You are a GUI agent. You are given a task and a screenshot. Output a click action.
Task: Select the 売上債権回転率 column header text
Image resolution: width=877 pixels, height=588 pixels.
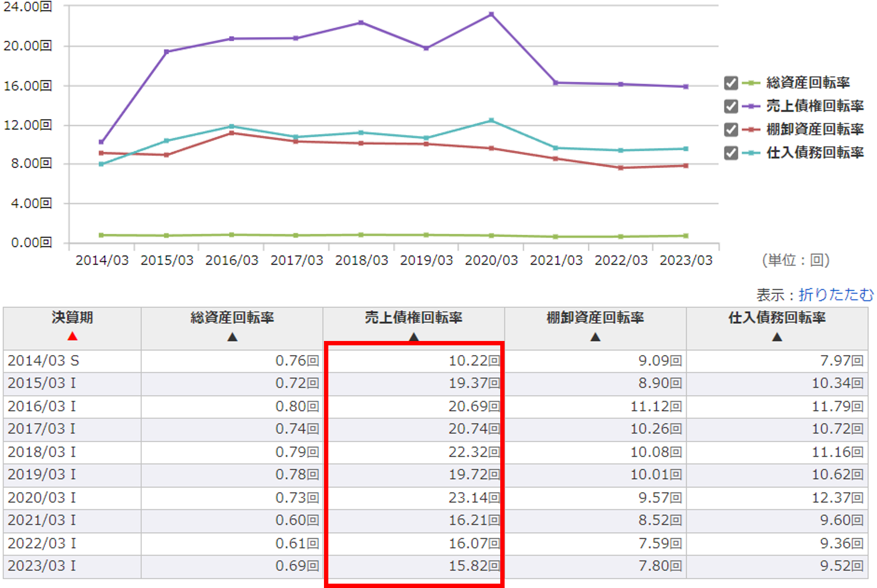(414, 318)
